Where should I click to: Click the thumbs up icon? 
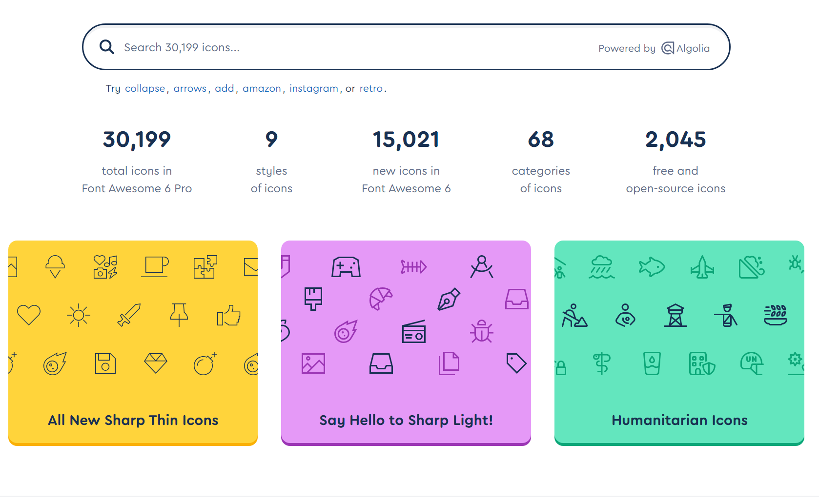pos(229,315)
